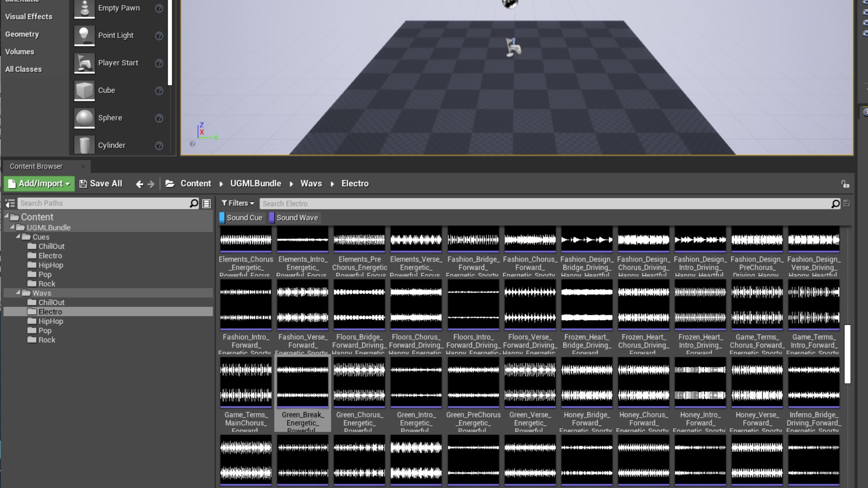Select the Point Light icon

point(84,35)
